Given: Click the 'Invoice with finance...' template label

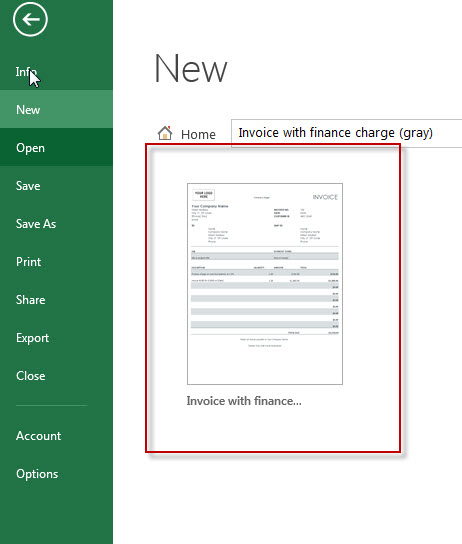Looking at the screenshot, I should 244,401.
